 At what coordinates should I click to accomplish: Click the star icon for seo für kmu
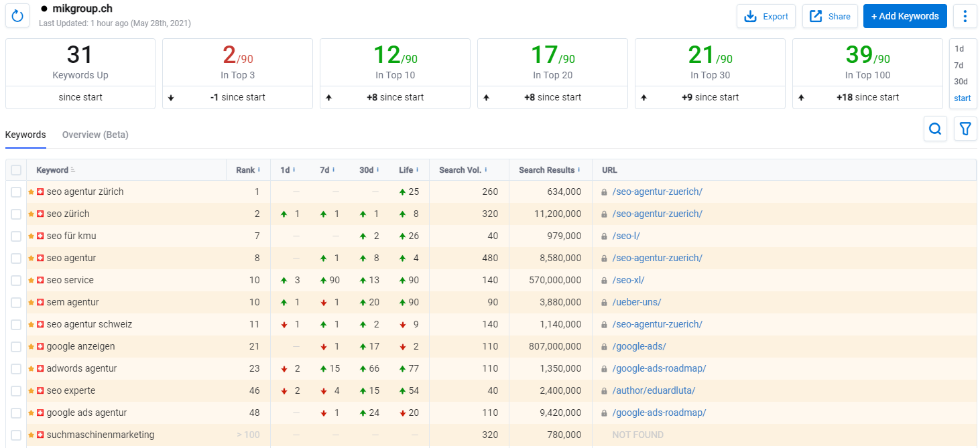31,236
